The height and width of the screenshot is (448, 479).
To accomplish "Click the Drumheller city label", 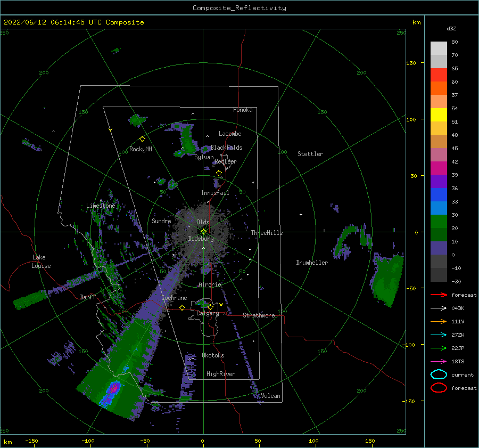I will click(312, 263).
